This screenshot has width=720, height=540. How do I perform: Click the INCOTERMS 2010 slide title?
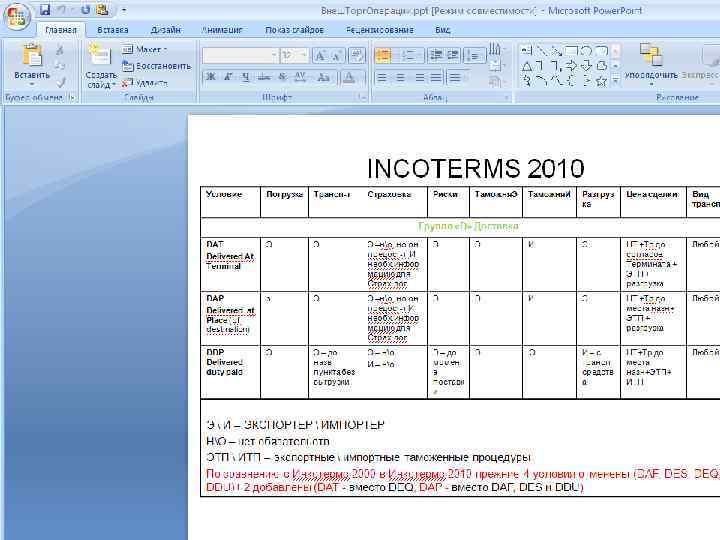(x=476, y=168)
